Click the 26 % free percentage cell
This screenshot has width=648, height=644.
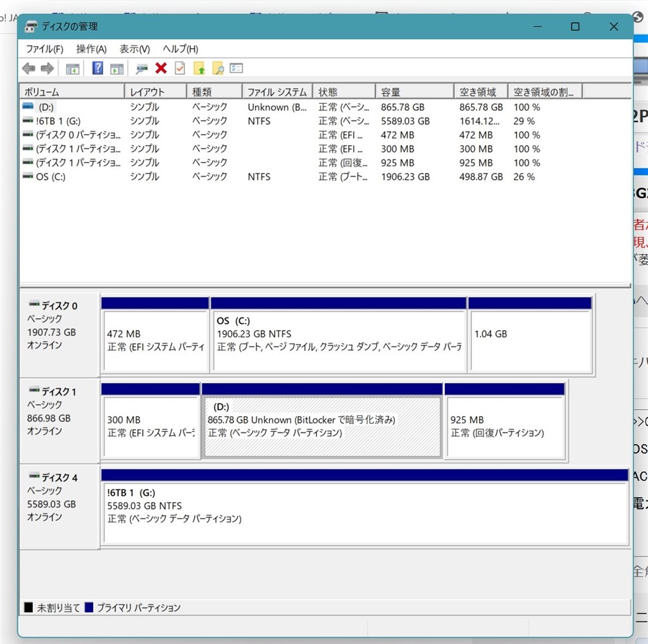tap(524, 177)
